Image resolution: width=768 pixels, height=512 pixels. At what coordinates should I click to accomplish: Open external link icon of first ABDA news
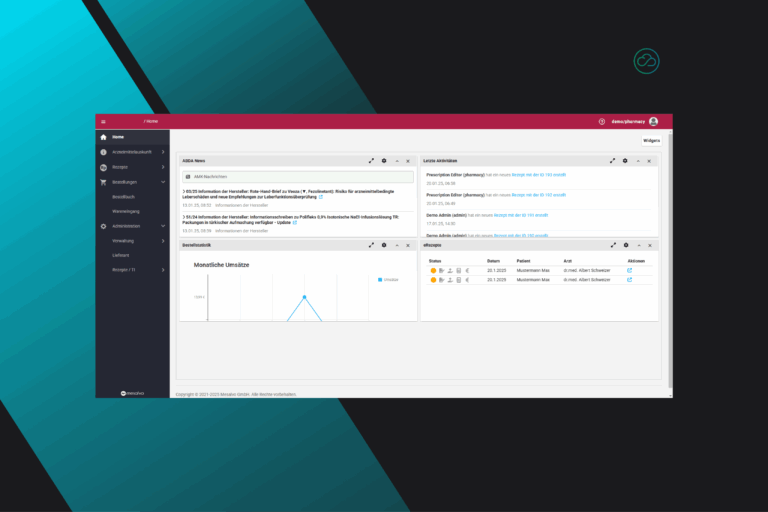coord(321,197)
